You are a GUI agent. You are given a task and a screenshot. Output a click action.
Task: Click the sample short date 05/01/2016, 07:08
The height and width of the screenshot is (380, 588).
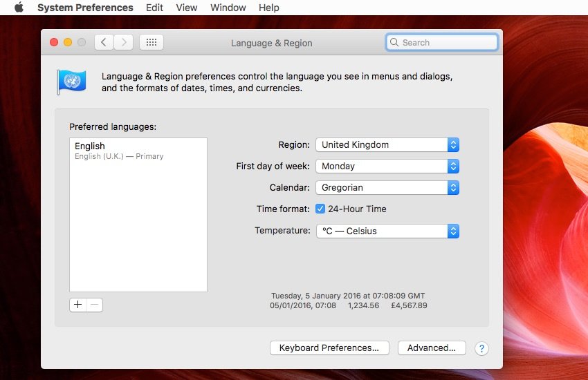[x=302, y=305]
